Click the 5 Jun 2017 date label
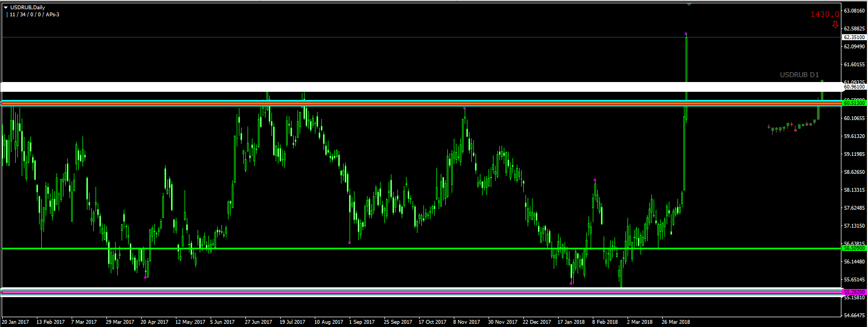The image size is (868, 327). click(x=223, y=322)
